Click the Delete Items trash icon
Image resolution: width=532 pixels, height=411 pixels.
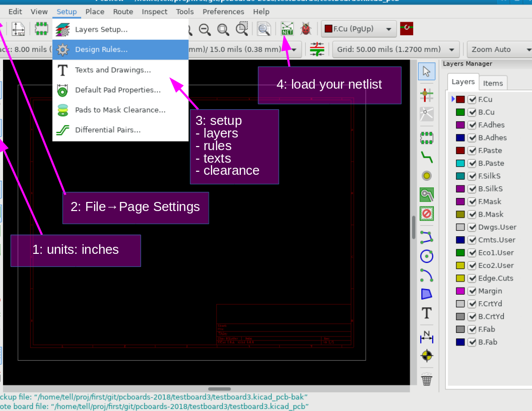[x=427, y=379]
